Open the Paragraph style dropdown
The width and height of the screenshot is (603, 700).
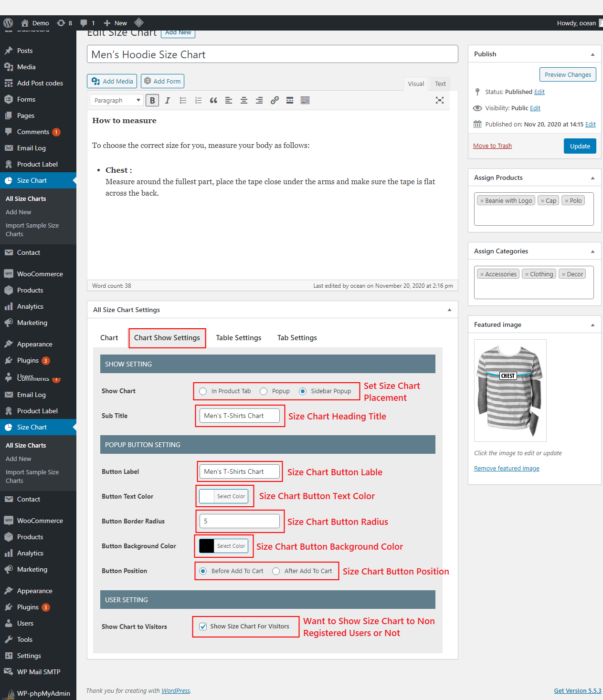(x=116, y=100)
